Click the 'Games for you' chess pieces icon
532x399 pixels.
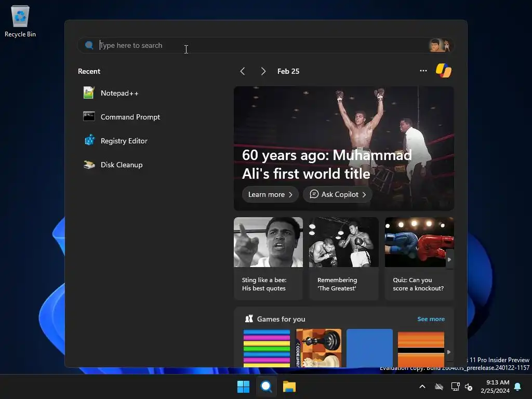pyautogui.click(x=249, y=318)
